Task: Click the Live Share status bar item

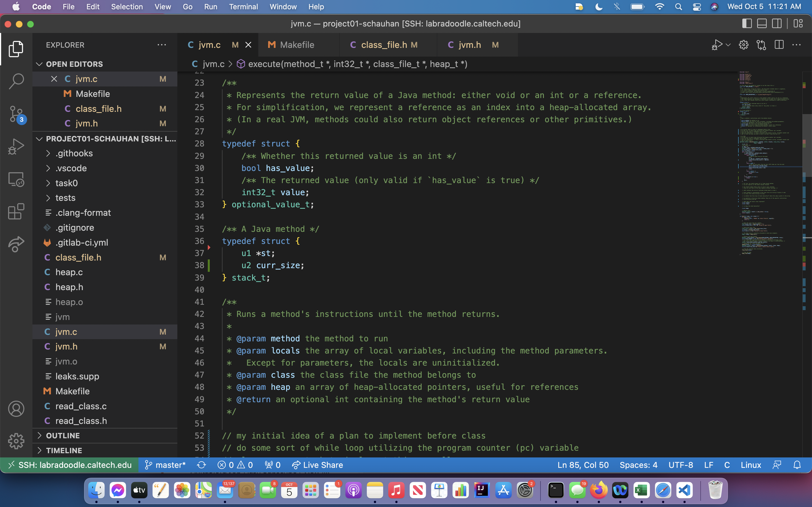Action: point(317,465)
